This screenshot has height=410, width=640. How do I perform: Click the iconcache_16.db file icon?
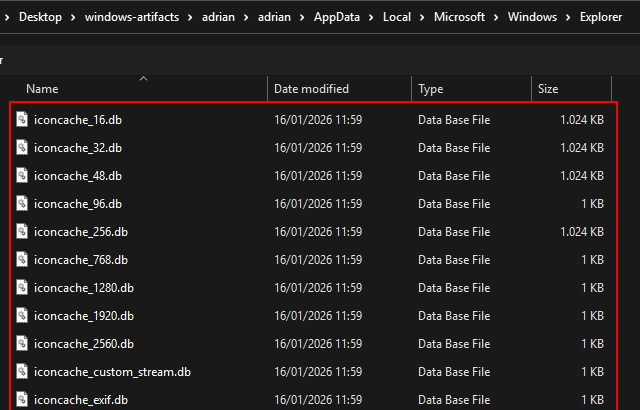pos(22,120)
